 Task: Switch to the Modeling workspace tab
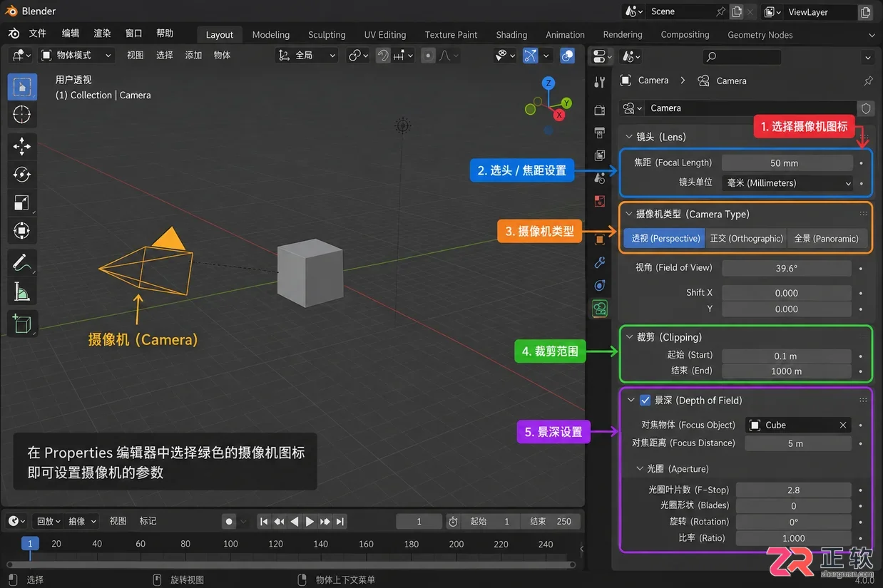tap(271, 35)
